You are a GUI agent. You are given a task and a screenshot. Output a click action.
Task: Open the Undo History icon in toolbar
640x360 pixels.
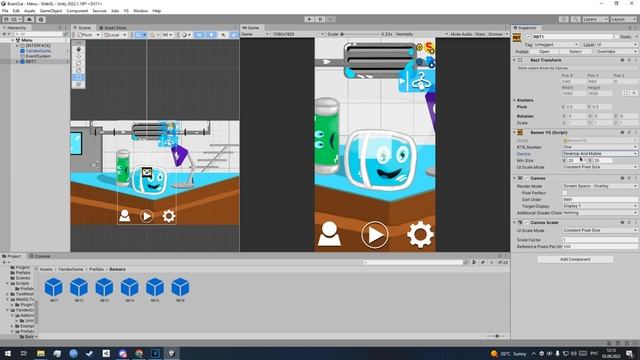(x=564, y=19)
